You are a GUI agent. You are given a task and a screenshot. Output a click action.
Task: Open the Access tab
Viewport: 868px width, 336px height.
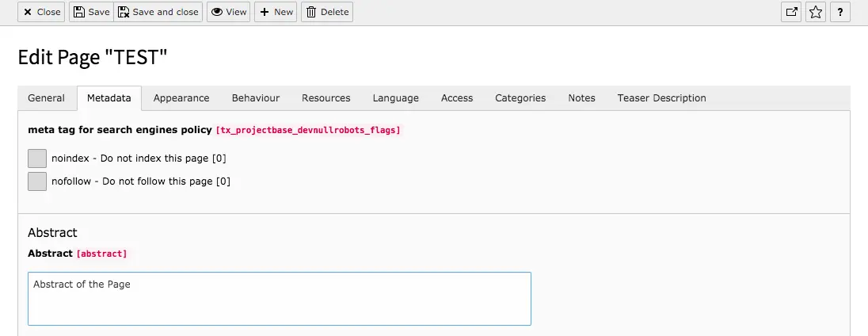(x=457, y=98)
